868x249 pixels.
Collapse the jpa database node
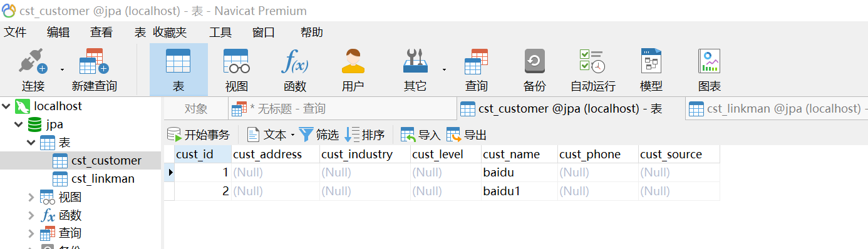(x=19, y=125)
